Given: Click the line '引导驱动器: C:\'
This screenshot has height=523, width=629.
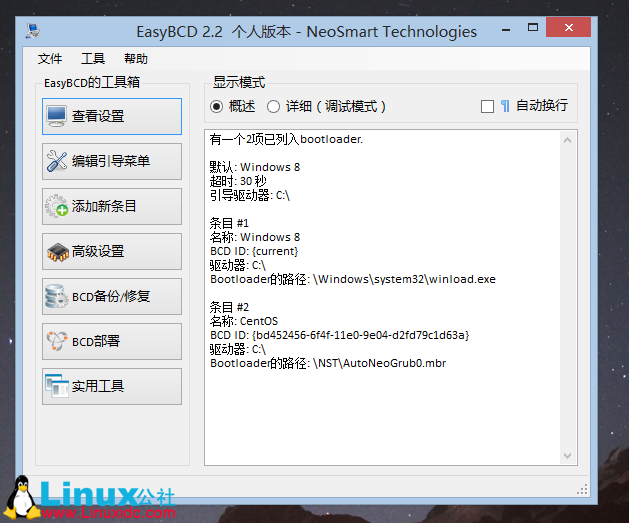Looking at the screenshot, I should [250, 195].
